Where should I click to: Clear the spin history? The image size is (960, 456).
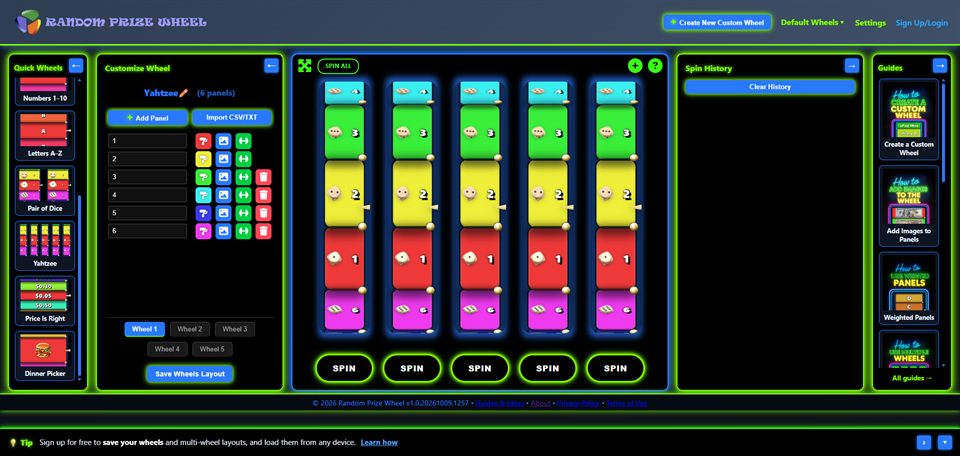pyautogui.click(x=770, y=87)
